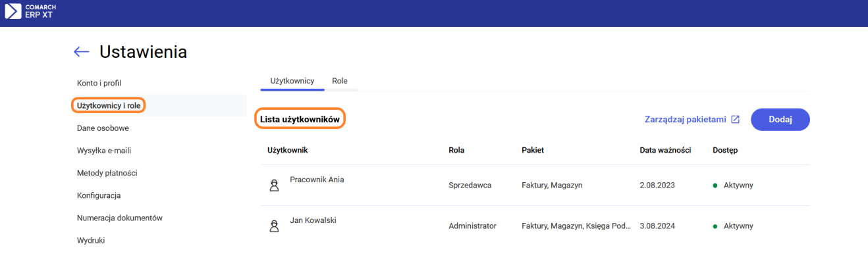Open user row Jan Kowalski
868x269 pixels.
tap(313, 220)
